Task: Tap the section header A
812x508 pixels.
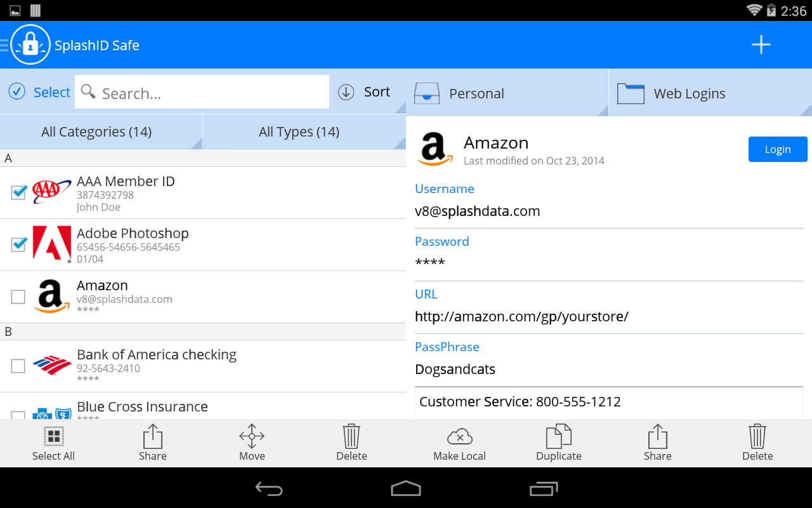Action: 203,158
